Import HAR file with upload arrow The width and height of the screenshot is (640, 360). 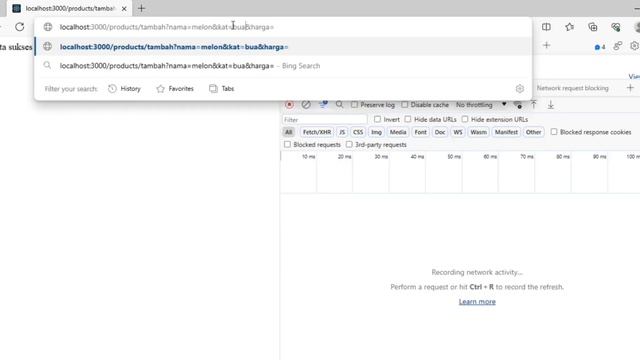(533, 105)
